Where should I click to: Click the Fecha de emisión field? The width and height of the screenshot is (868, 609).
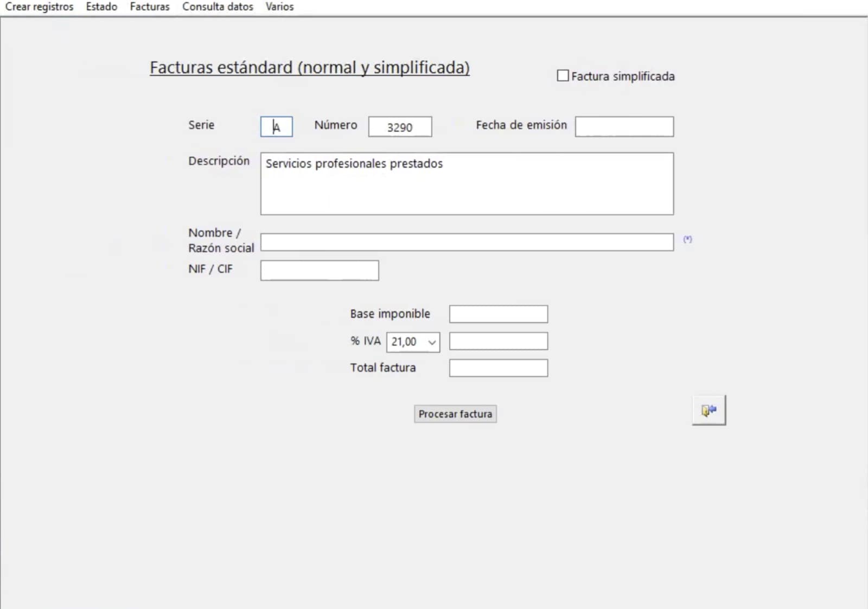624,127
